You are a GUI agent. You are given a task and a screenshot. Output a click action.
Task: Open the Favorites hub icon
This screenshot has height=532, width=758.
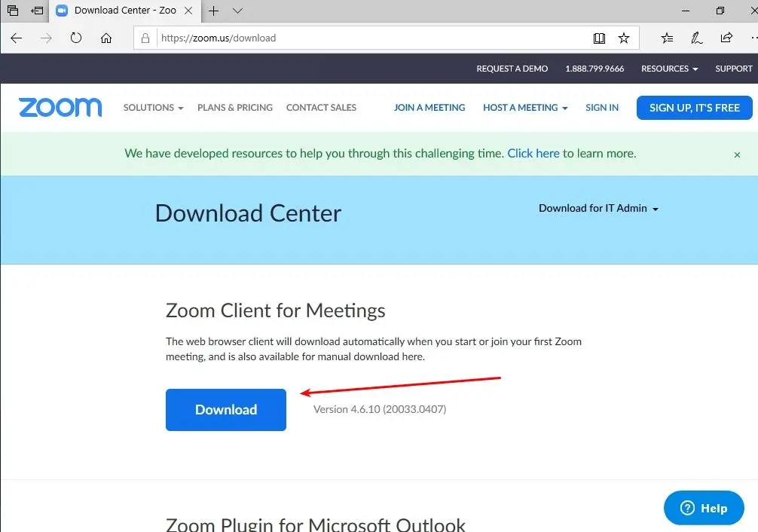click(x=667, y=38)
